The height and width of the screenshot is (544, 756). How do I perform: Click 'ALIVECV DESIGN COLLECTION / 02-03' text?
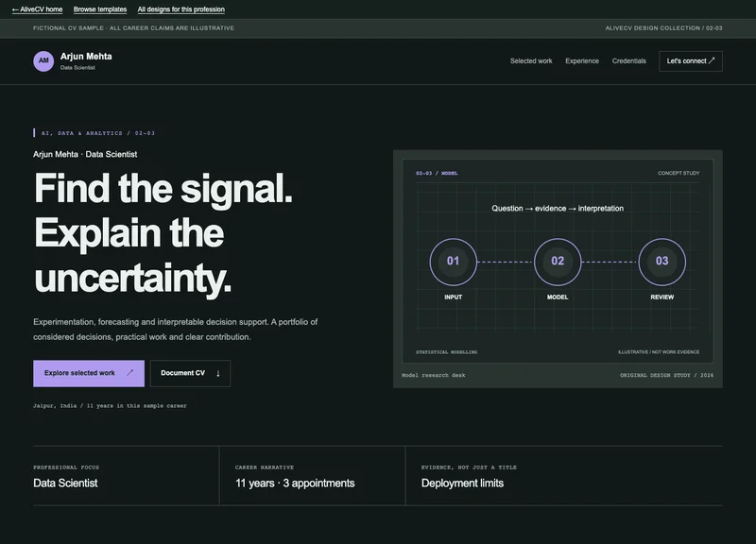(664, 28)
